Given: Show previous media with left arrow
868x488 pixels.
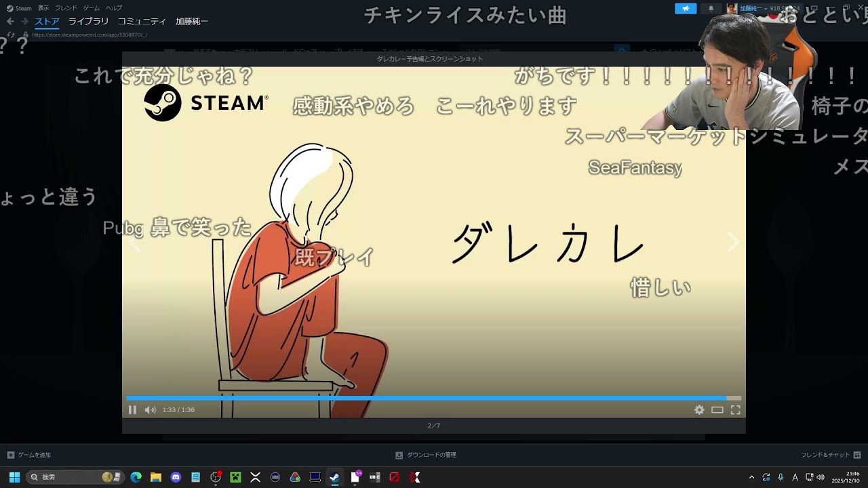Looking at the screenshot, I should (x=135, y=244).
